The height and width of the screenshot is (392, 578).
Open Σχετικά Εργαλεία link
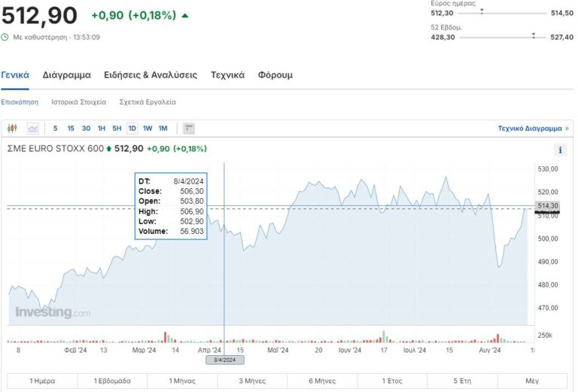coord(148,102)
